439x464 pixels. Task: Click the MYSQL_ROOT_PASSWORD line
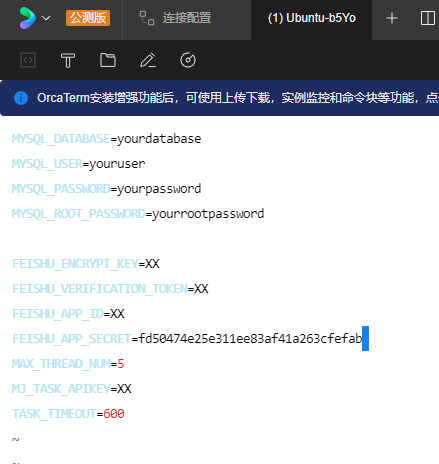(138, 214)
